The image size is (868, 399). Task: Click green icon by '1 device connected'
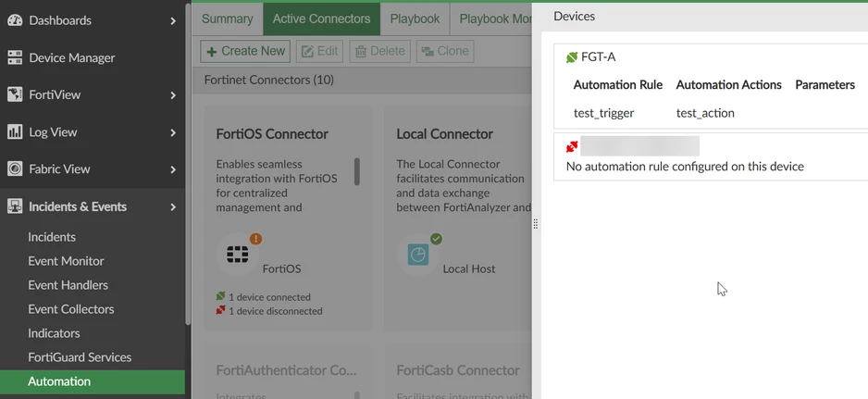(221, 296)
